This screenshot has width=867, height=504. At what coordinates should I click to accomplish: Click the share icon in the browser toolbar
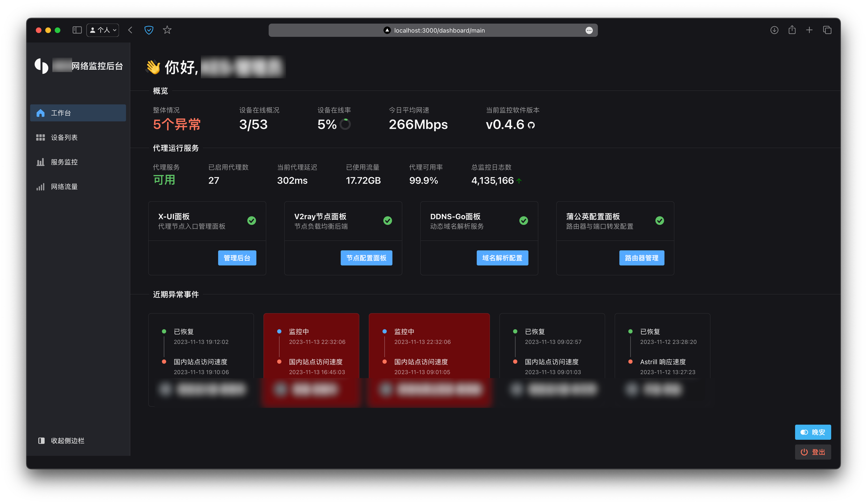pos(792,30)
